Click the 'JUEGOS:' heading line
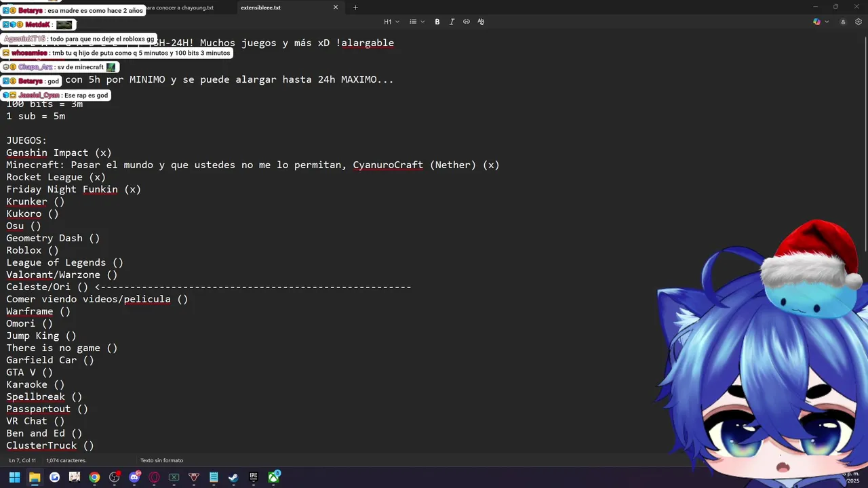Screen dimensions: 868x488 point(26,140)
